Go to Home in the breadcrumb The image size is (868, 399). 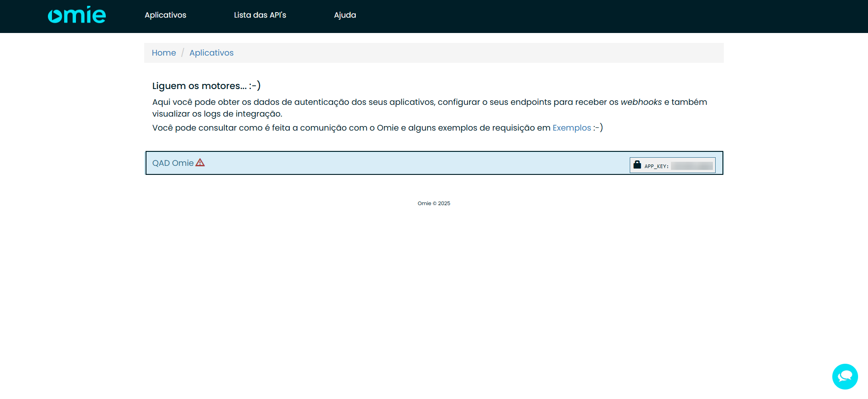[x=164, y=53]
